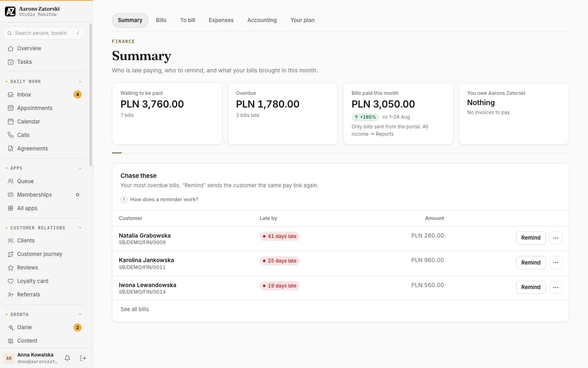The height and width of the screenshot is (368, 588).
Task: Click the All apps grid icon
Action: coord(11,208)
